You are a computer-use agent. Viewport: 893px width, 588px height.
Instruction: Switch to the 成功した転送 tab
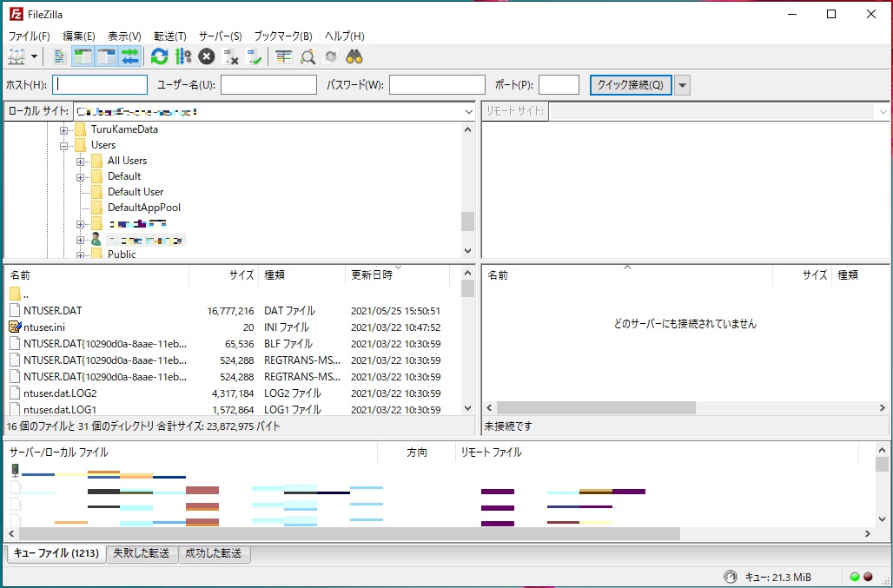pos(214,552)
